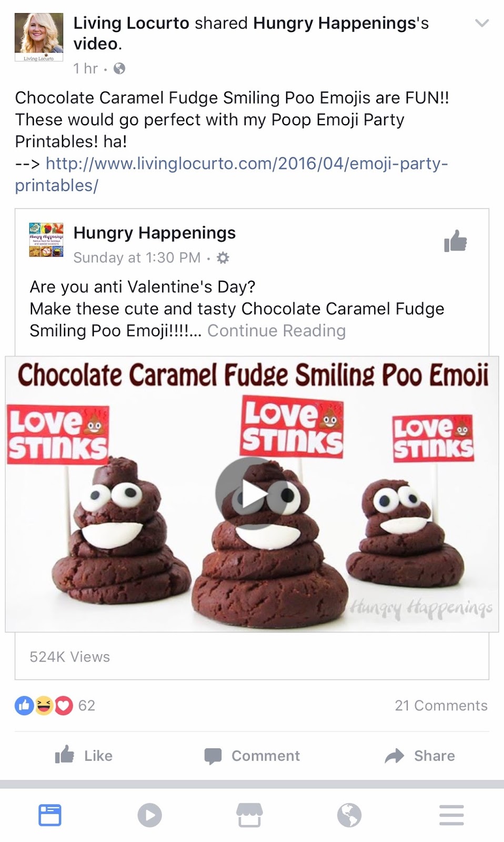The width and height of the screenshot is (504, 842).
Task: Open the 21 Comments thread
Action: [x=441, y=705]
